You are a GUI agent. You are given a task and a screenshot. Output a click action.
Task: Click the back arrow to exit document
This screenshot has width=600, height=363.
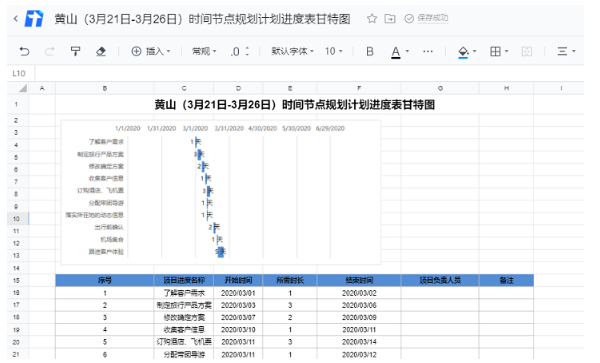[x=16, y=18]
